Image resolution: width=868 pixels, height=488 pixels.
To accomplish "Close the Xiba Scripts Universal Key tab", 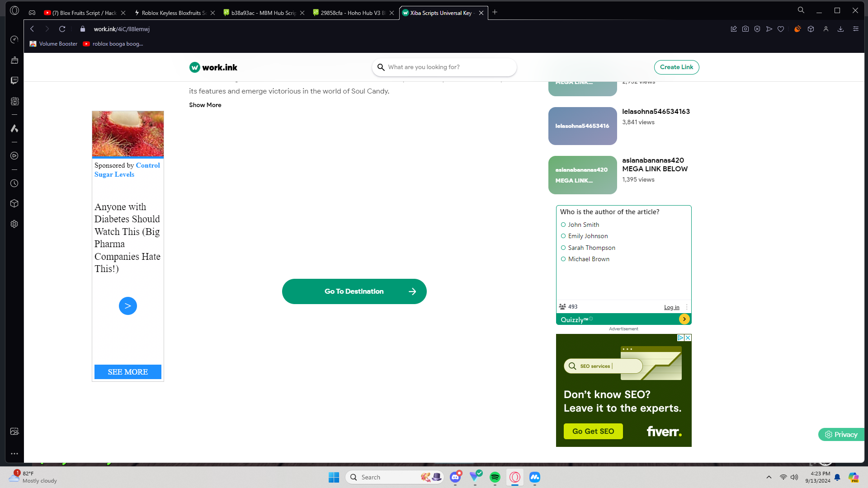I will (x=481, y=13).
